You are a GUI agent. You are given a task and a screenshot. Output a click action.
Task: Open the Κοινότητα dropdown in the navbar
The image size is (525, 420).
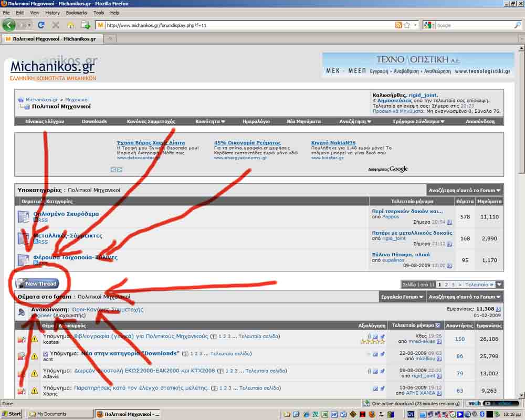click(x=210, y=121)
